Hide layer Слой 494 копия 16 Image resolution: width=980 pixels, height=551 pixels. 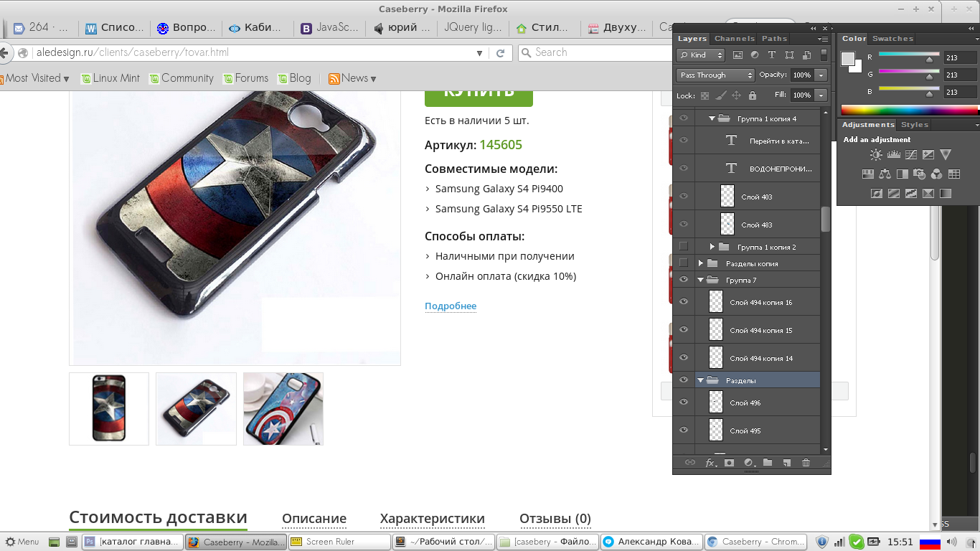684,302
